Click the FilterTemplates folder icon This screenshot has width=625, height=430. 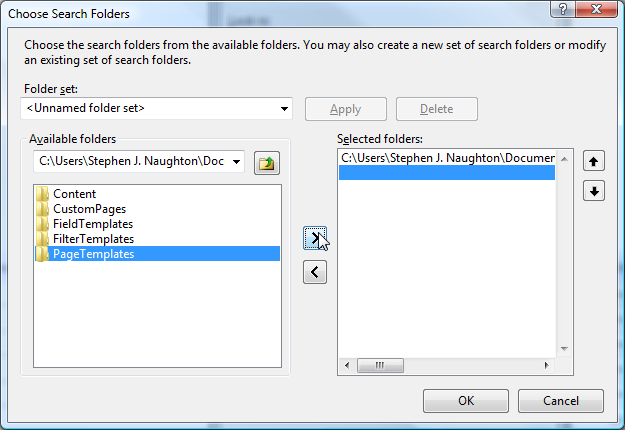pyautogui.click(x=42, y=239)
